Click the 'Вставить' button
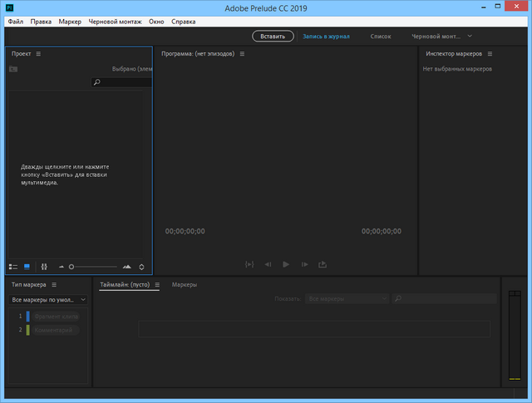The image size is (532, 403). pos(273,37)
